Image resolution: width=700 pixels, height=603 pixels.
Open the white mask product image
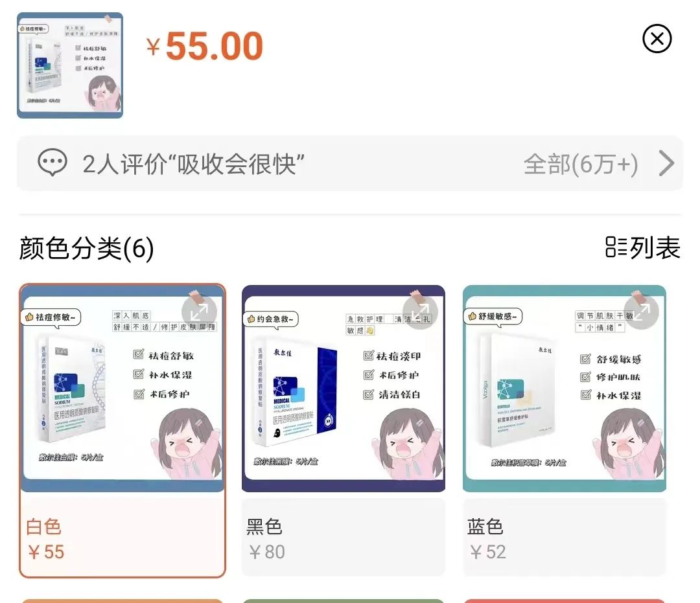[122, 389]
